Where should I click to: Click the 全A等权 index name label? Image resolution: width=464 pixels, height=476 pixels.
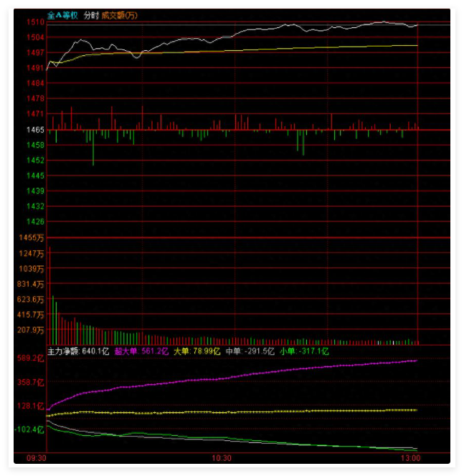click(62, 15)
